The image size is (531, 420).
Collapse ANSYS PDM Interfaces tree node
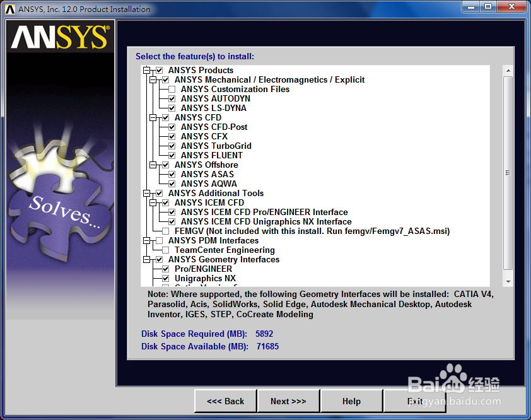[x=147, y=241]
